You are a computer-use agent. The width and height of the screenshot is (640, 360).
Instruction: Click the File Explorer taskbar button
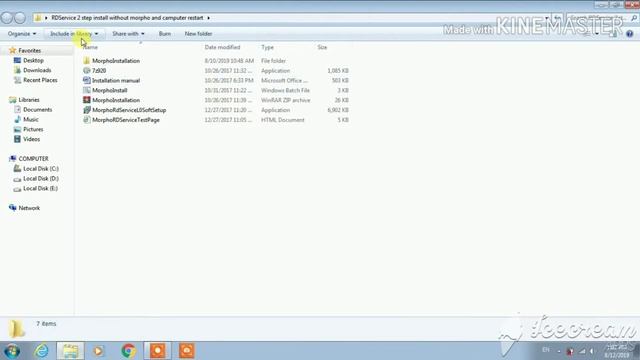70,351
